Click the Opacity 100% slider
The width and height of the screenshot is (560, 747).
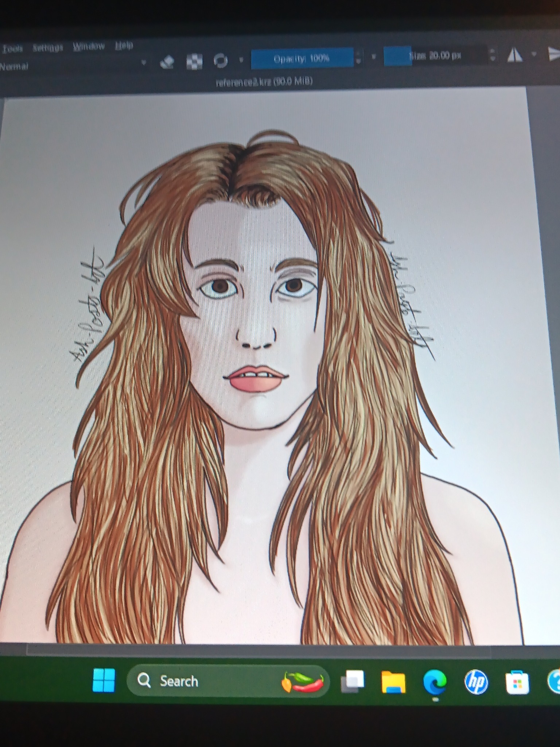(x=302, y=58)
